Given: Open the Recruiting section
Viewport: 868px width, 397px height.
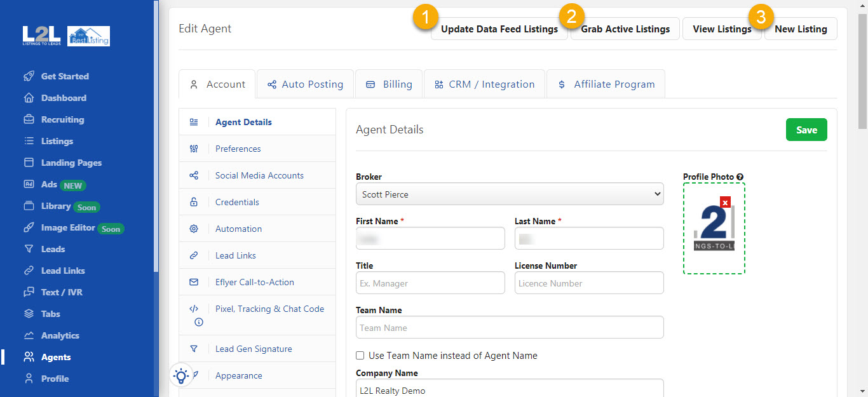Looking at the screenshot, I should (62, 119).
